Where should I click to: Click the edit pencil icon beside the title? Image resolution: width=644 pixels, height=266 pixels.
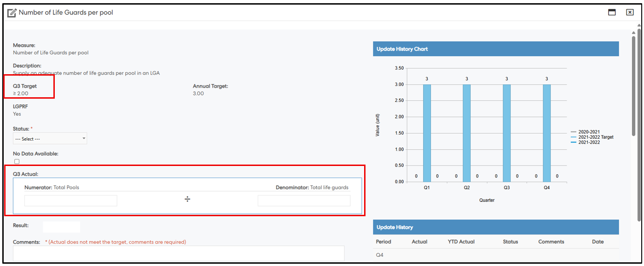(12, 13)
